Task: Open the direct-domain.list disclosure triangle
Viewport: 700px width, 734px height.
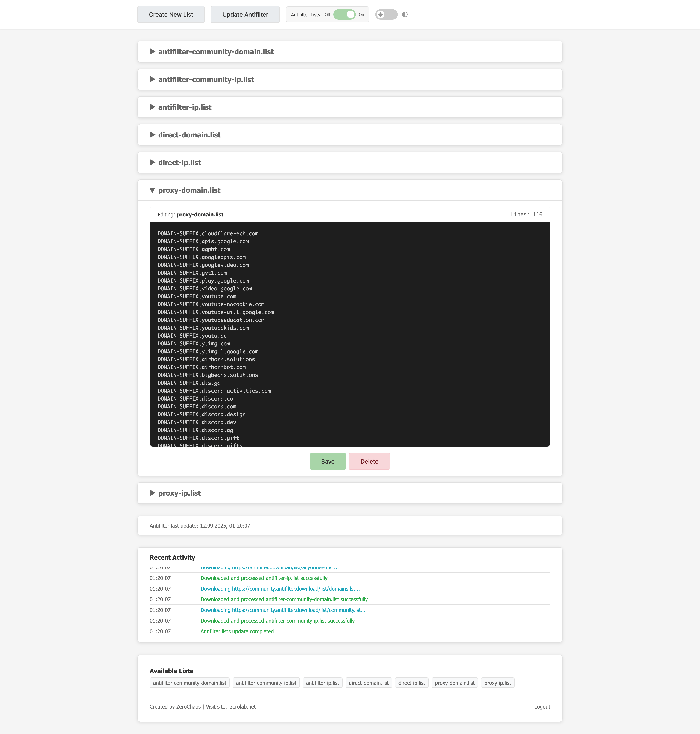Action: (x=153, y=135)
